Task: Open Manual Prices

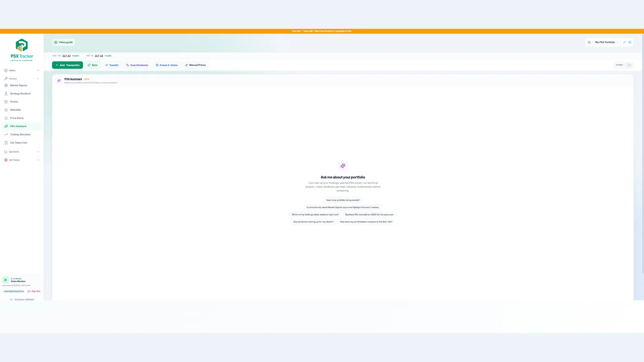Action: tap(195, 65)
